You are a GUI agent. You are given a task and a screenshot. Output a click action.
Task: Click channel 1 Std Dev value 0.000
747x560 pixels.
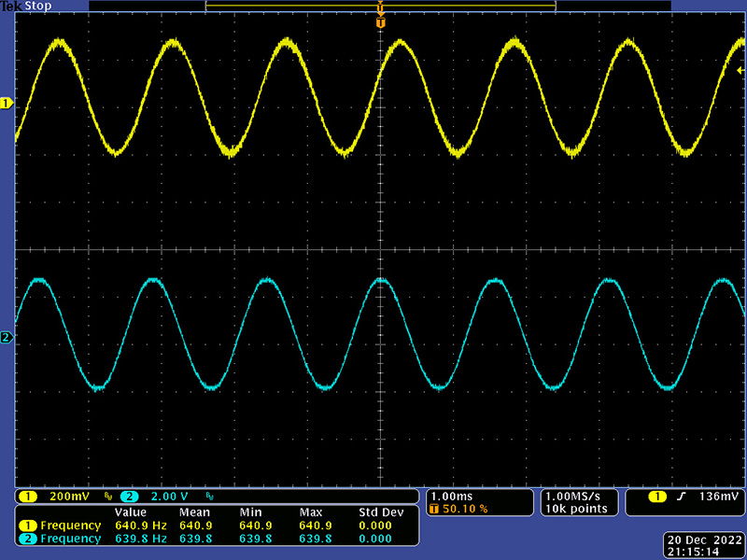point(375,525)
